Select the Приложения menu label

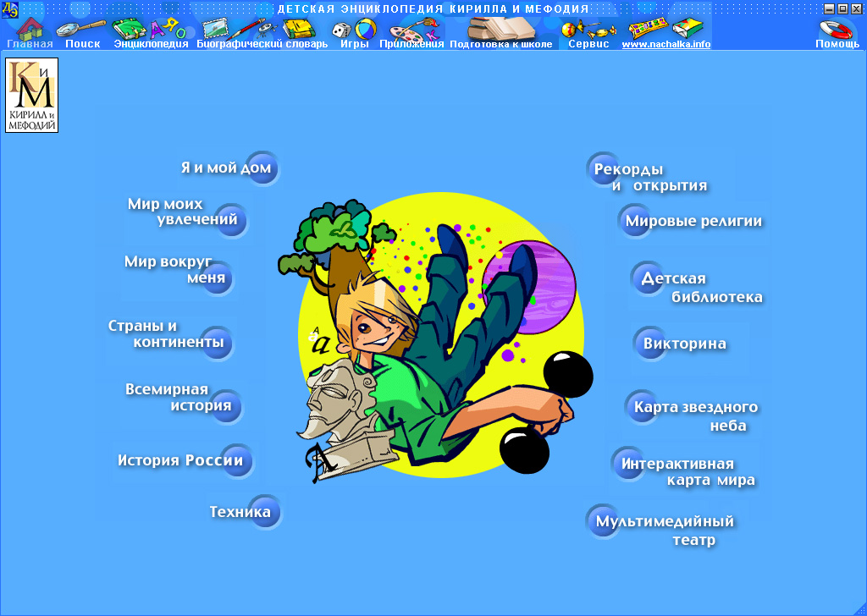click(411, 44)
